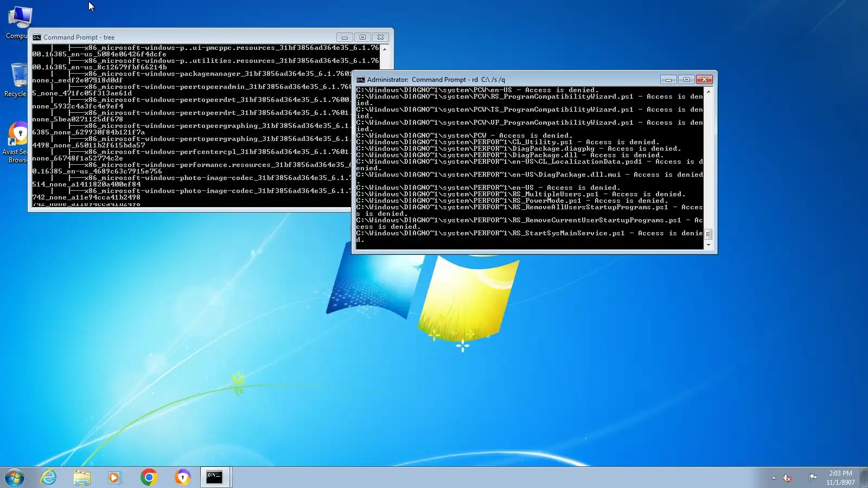
Task: Maximize the Administrator Command Prompt window
Action: tap(686, 80)
